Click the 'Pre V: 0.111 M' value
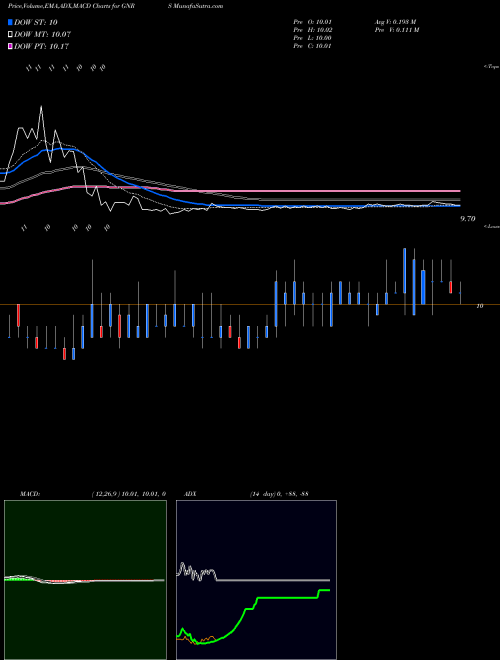Screen dimensions: 500x660 [396, 30]
